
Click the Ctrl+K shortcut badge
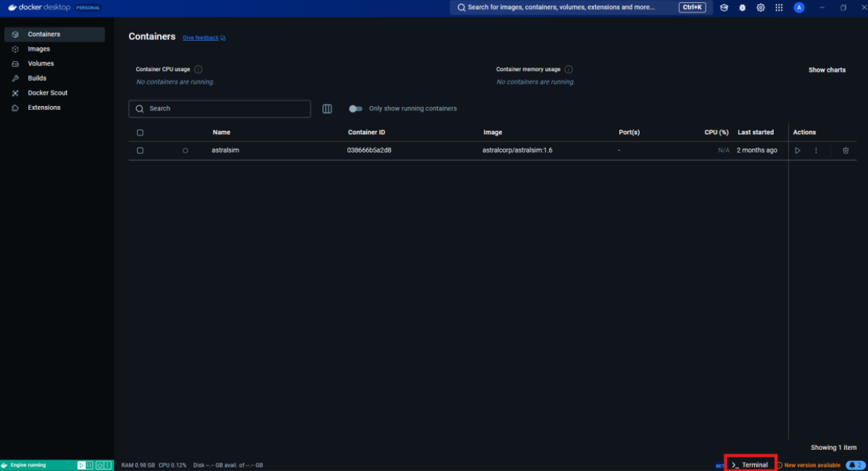(692, 8)
